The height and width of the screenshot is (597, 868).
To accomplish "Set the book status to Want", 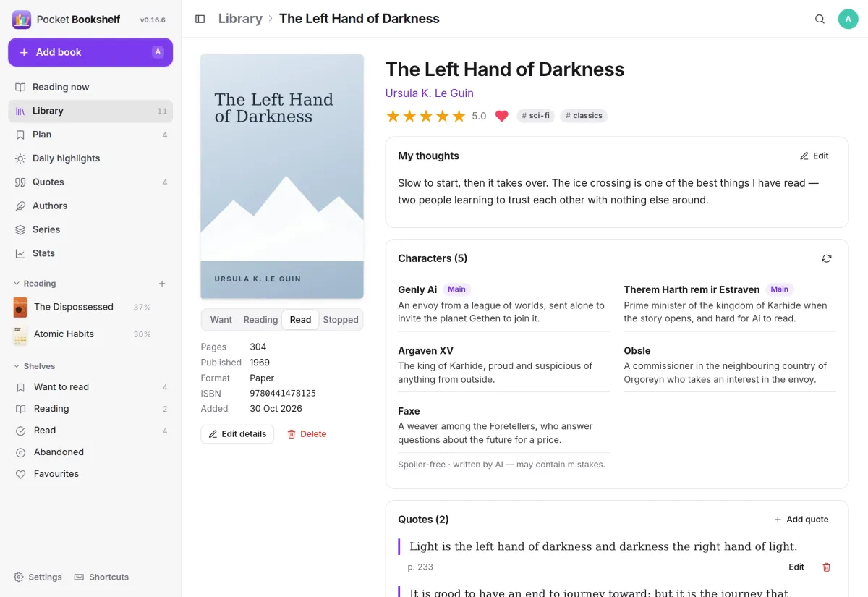I will tap(221, 320).
